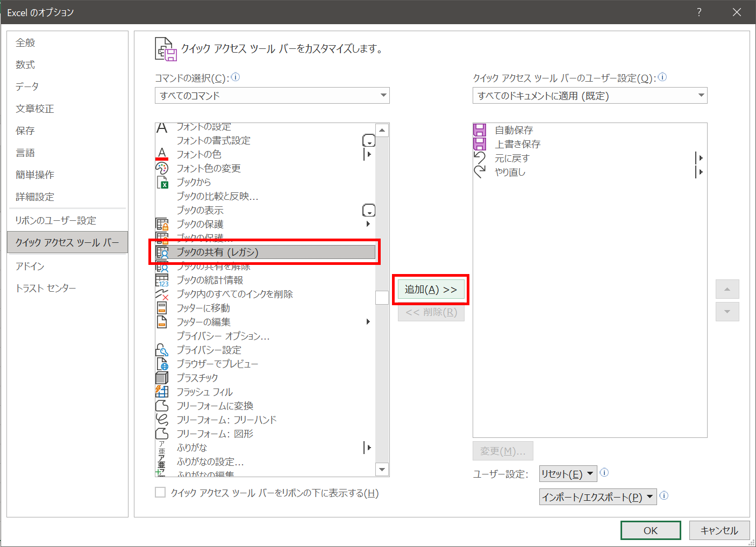Viewport: 756px width, 547px height.
Task: Select プライバシー オプション... in command list
Action: click(x=265, y=336)
